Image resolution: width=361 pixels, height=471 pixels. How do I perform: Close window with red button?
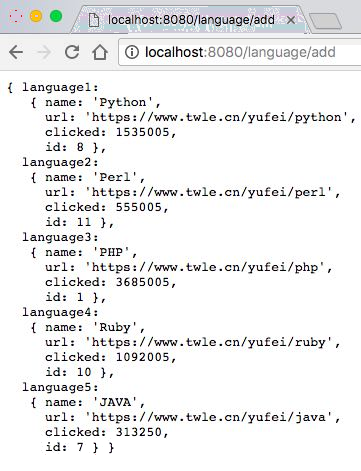[16, 16]
